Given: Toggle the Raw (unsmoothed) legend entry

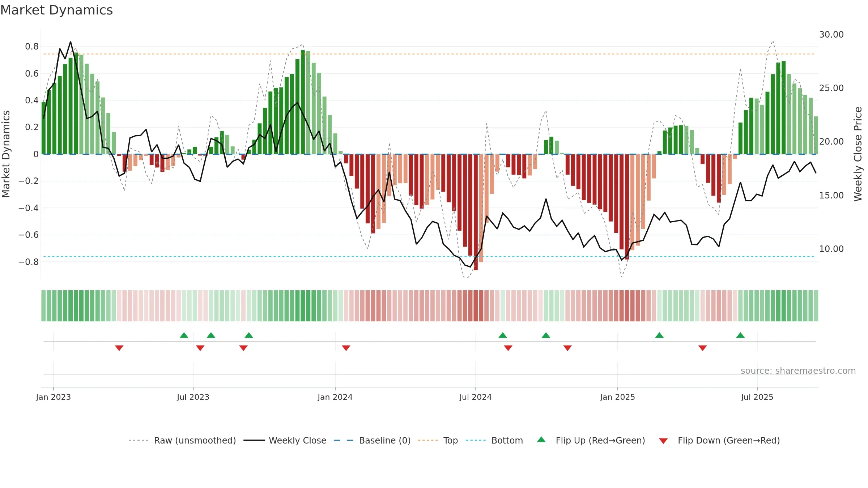Looking at the screenshot, I should pos(182,440).
